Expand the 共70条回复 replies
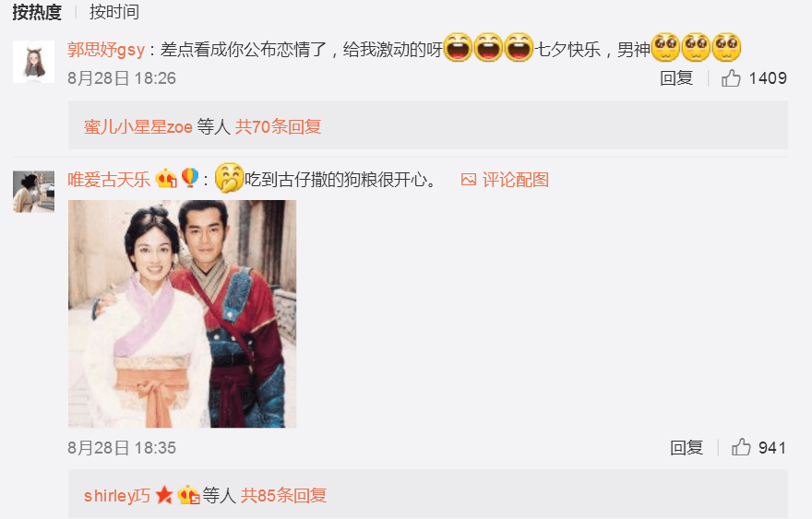 click(278, 126)
